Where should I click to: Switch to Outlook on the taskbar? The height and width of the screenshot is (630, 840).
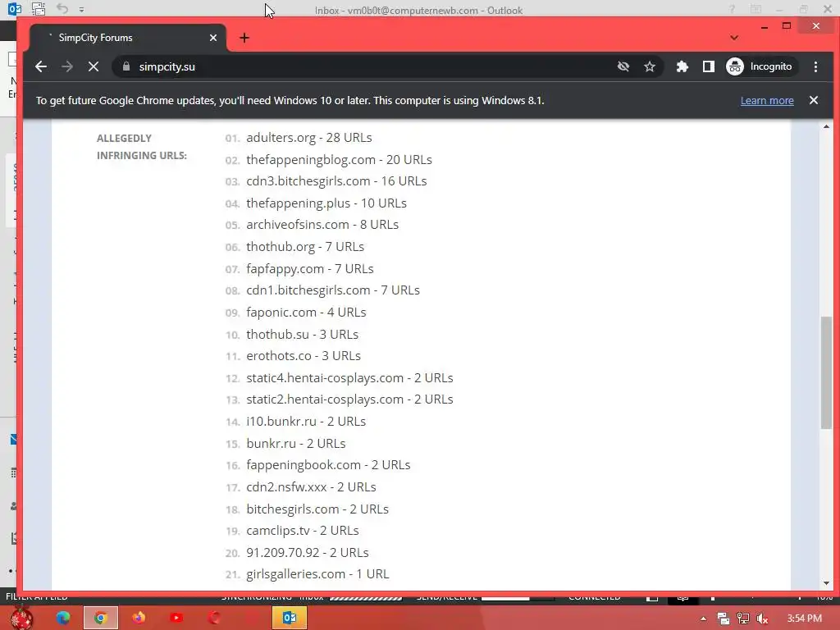pos(290,618)
